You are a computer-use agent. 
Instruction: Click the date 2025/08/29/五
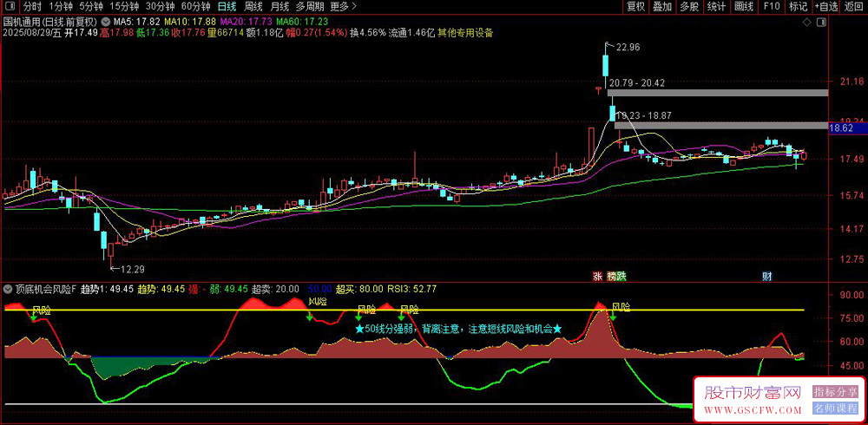(x=31, y=33)
